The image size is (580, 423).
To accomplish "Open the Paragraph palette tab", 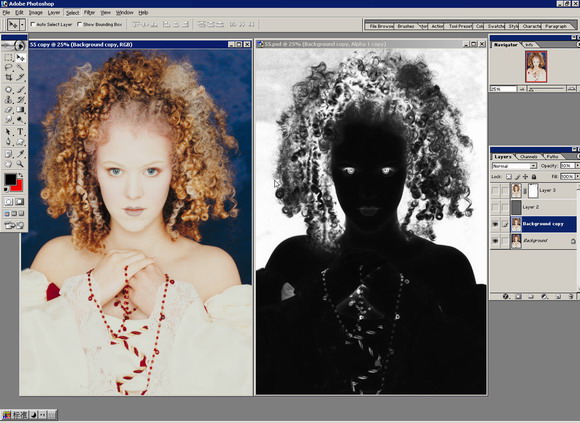I will pos(556,26).
